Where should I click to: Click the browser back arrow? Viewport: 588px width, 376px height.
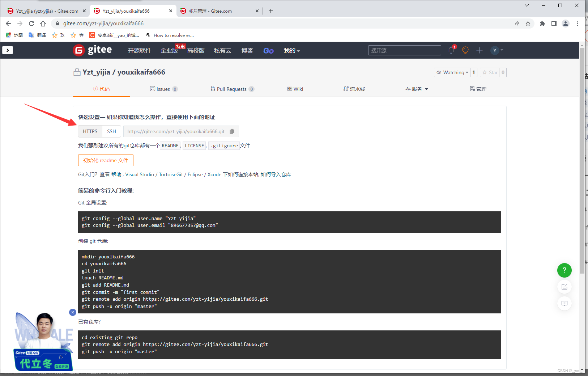(x=8, y=24)
